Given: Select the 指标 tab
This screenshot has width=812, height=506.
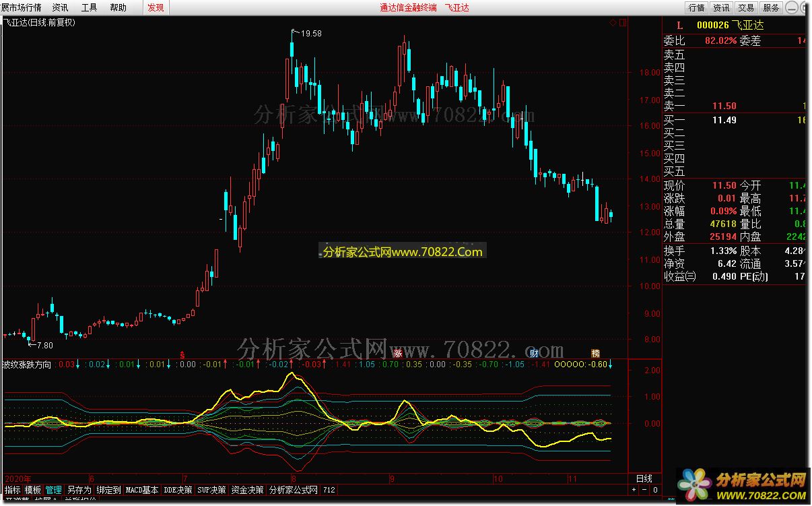Looking at the screenshot, I should click(x=13, y=490).
